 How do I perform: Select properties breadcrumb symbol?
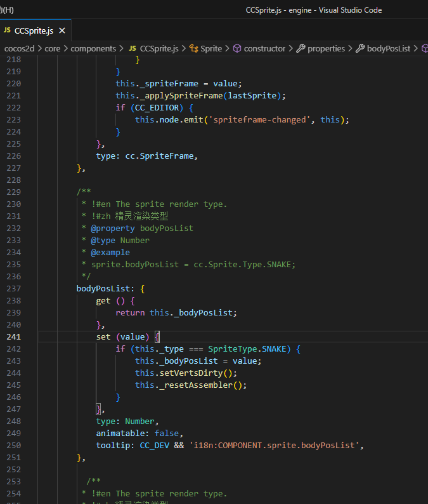click(x=326, y=48)
